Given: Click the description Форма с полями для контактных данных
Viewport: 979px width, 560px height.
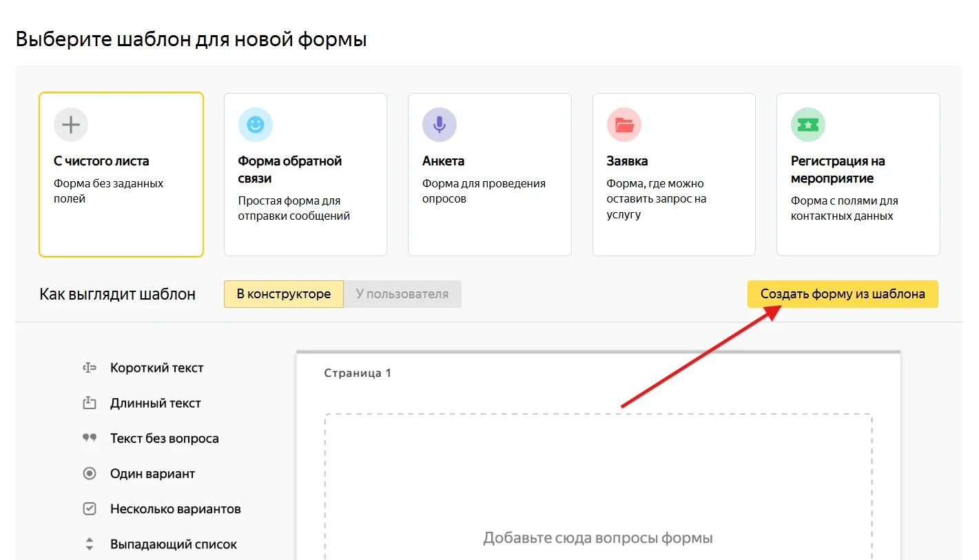Looking at the screenshot, I should [845, 209].
